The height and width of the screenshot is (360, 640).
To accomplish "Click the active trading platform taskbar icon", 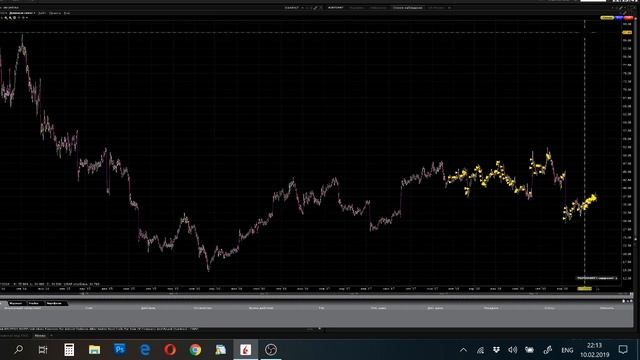I will (x=245, y=350).
